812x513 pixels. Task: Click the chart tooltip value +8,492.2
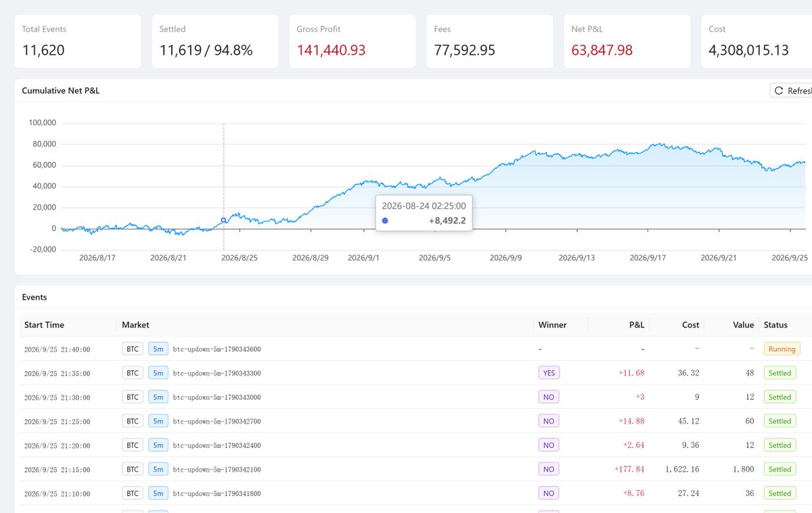(x=447, y=220)
